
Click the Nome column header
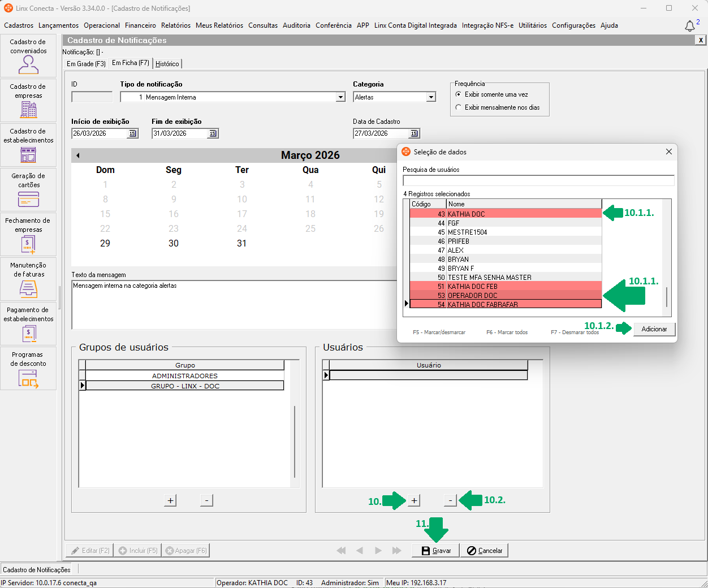[x=524, y=204]
